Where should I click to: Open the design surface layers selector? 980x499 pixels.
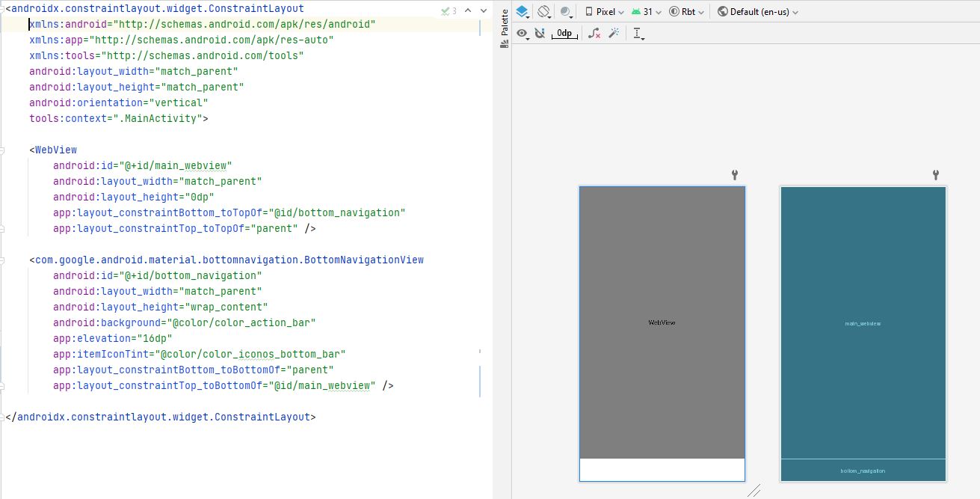pyautogui.click(x=523, y=12)
